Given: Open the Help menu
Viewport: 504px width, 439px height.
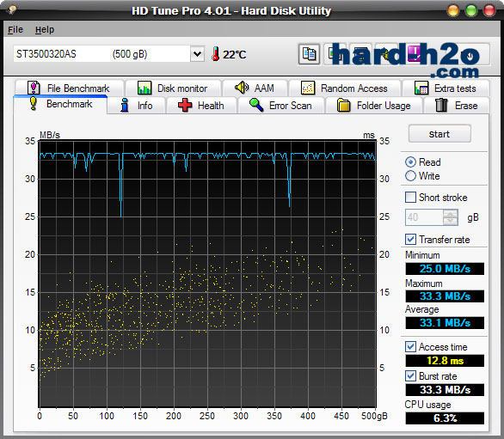Looking at the screenshot, I should pos(45,29).
